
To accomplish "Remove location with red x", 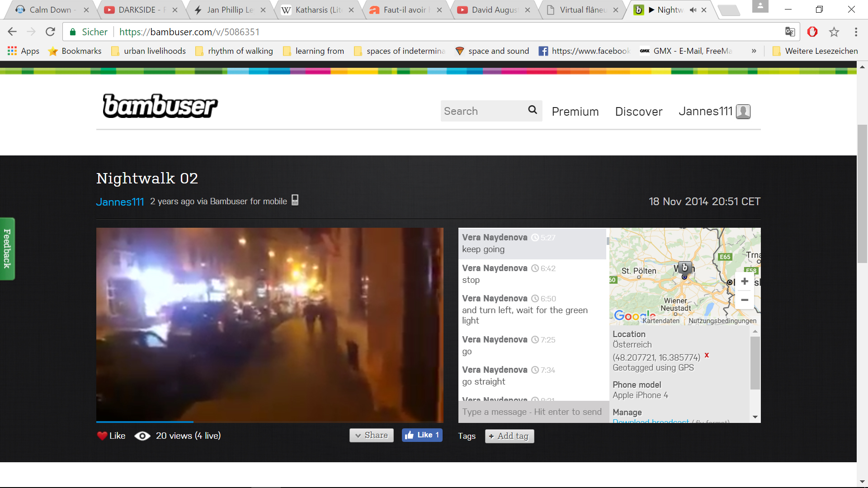I will [707, 355].
